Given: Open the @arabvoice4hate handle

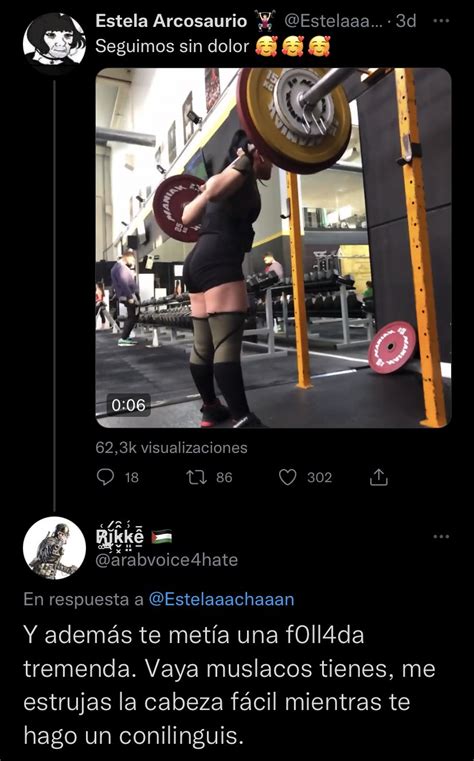Looking at the screenshot, I should tap(167, 560).
